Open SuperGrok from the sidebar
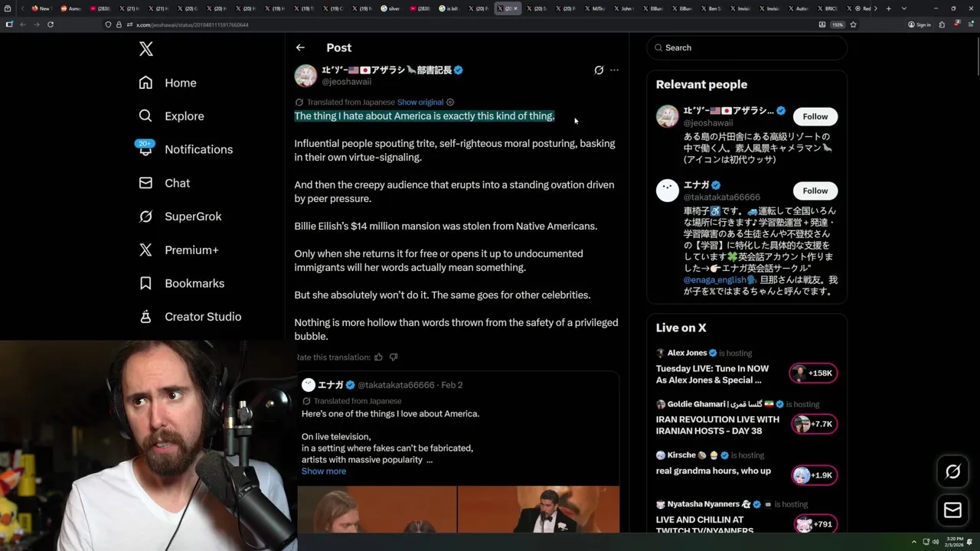Screen dimensions: 980x551 click(x=180, y=217)
